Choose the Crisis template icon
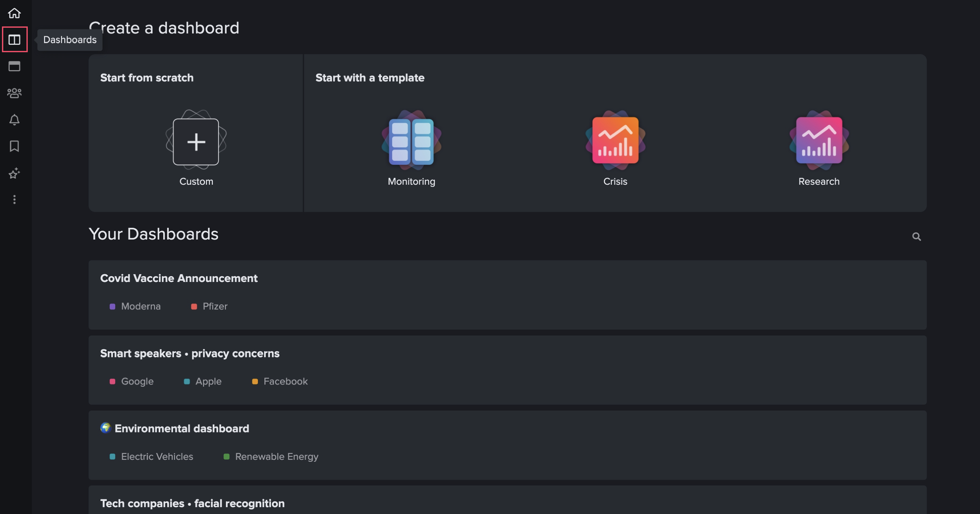Image resolution: width=980 pixels, height=514 pixels. [615, 141]
